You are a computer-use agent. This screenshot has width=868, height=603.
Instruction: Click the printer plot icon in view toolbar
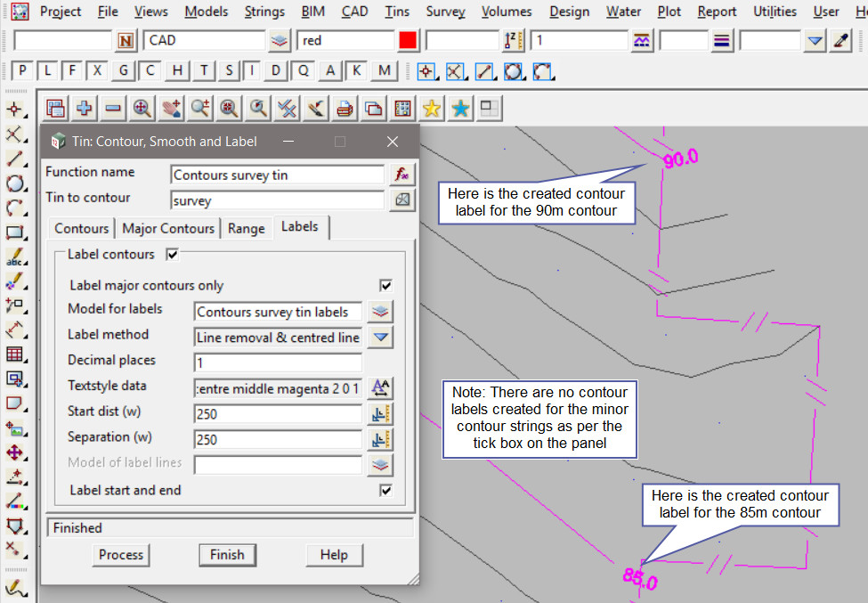coord(345,108)
